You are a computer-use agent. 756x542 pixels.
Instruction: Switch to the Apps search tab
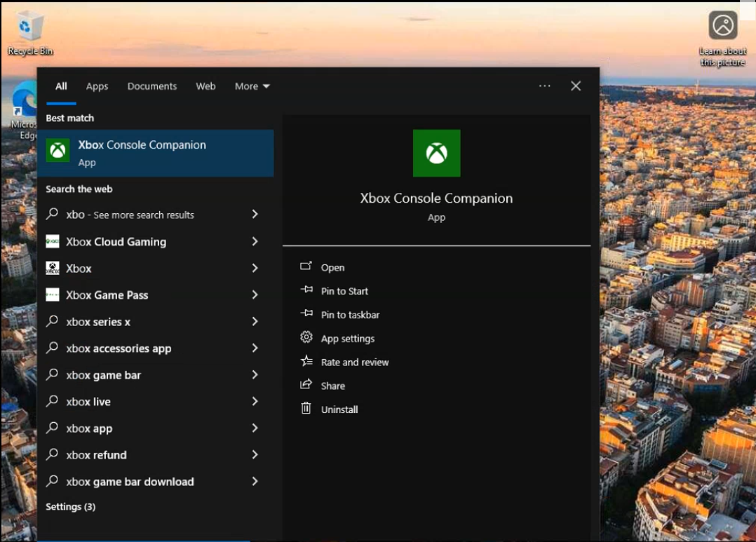[97, 86]
